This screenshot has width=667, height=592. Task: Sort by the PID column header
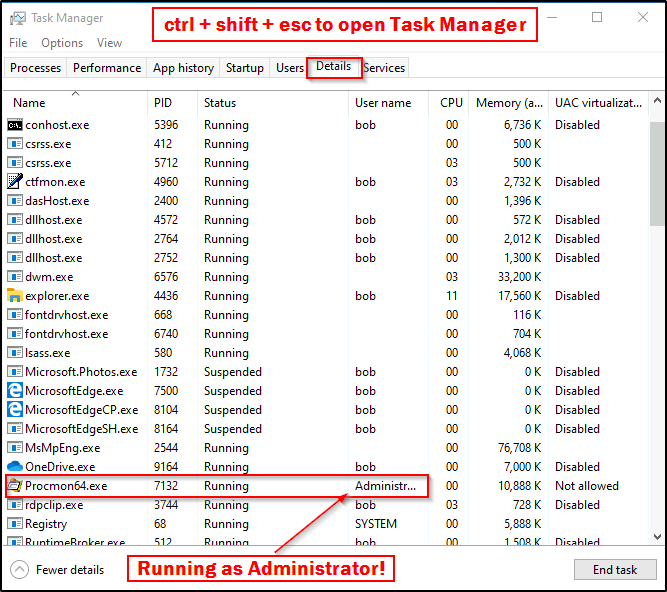pyautogui.click(x=163, y=103)
